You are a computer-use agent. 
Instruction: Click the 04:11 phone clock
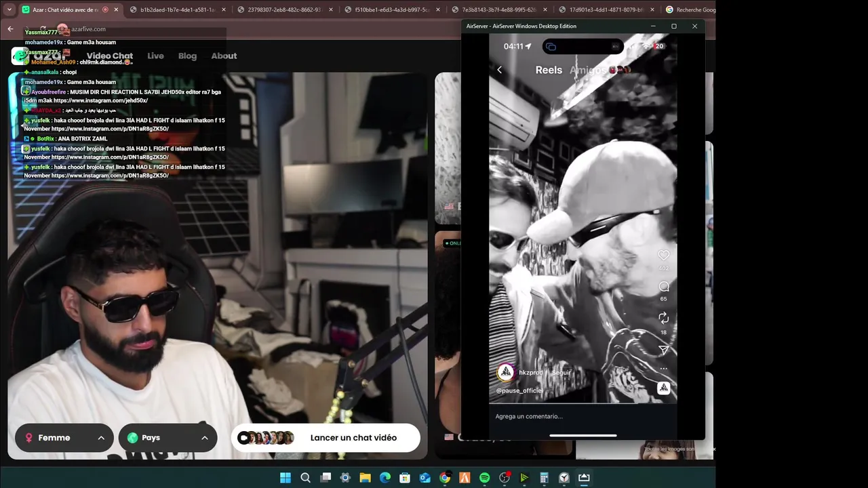(x=513, y=46)
